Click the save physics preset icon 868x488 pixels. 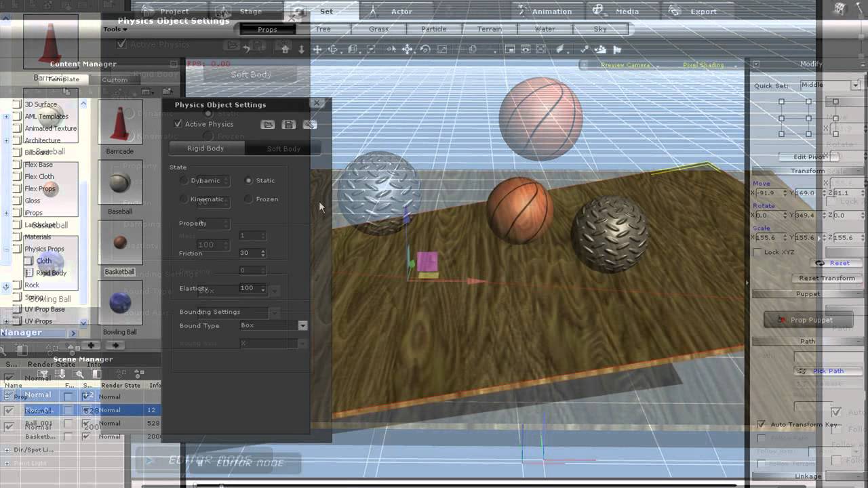(289, 125)
